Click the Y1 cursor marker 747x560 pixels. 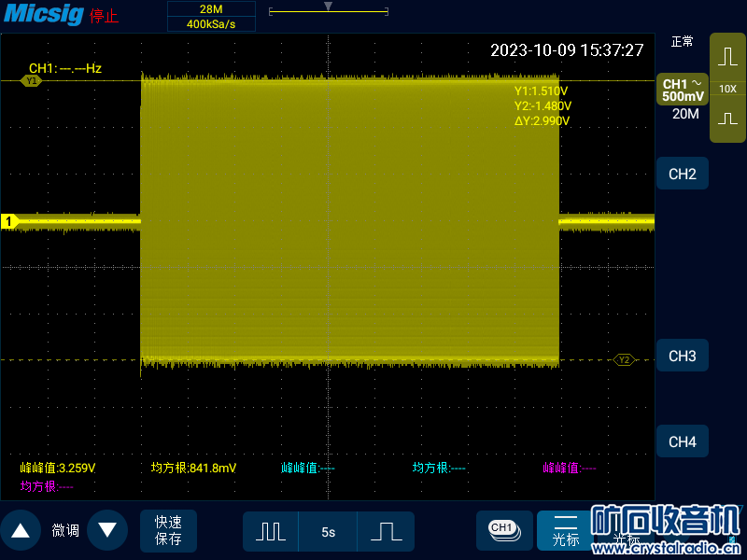32,81
